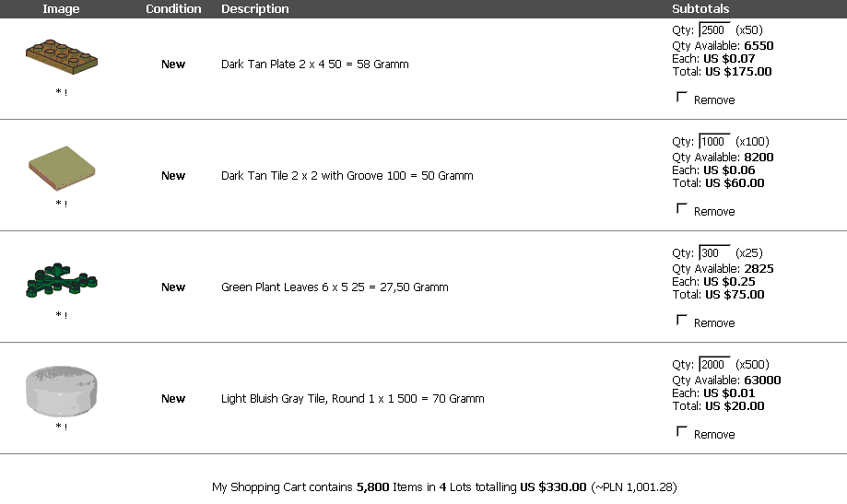
Task: Click the Condition column header
Action: [173, 9]
